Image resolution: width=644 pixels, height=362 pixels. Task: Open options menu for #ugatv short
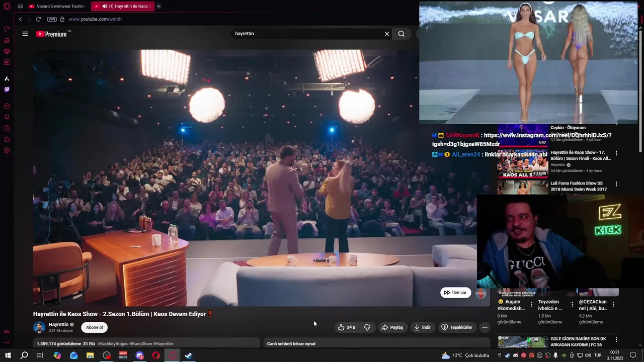[531, 304]
